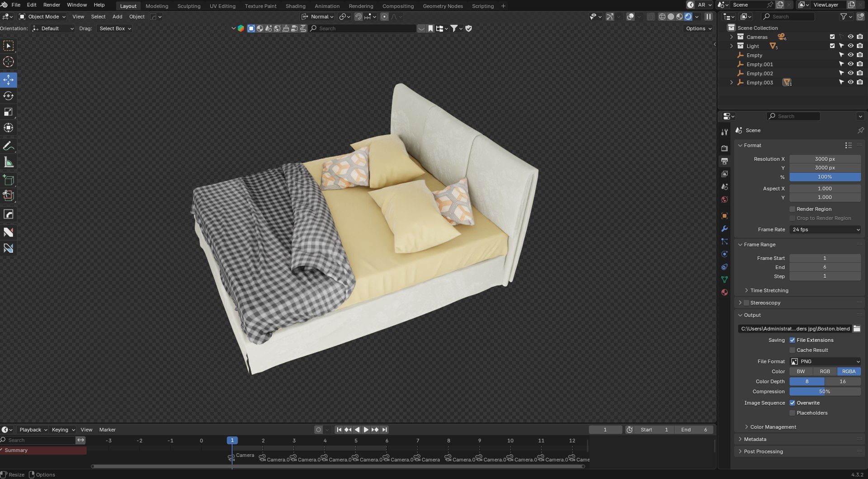Screen dimensions: 868x479
Task: Collapse the Frame Range panel
Action: pos(740,245)
